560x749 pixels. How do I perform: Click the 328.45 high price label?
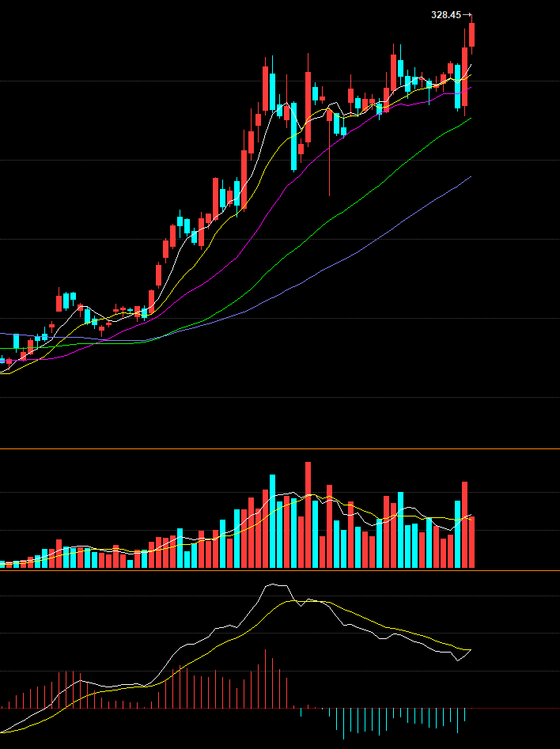point(446,15)
